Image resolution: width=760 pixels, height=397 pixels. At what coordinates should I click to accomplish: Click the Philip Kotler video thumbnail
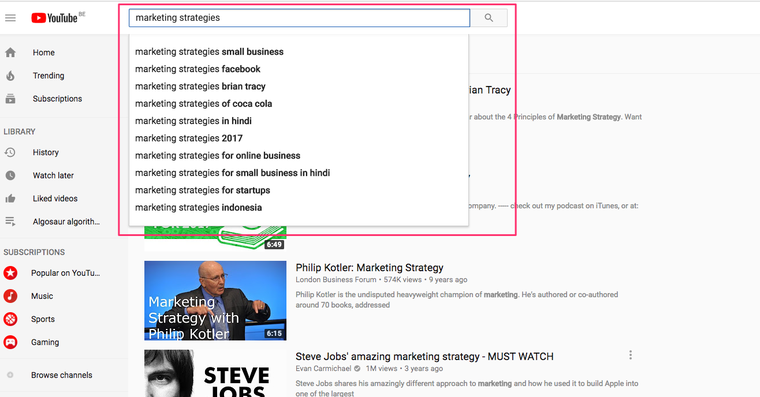[215, 301]
